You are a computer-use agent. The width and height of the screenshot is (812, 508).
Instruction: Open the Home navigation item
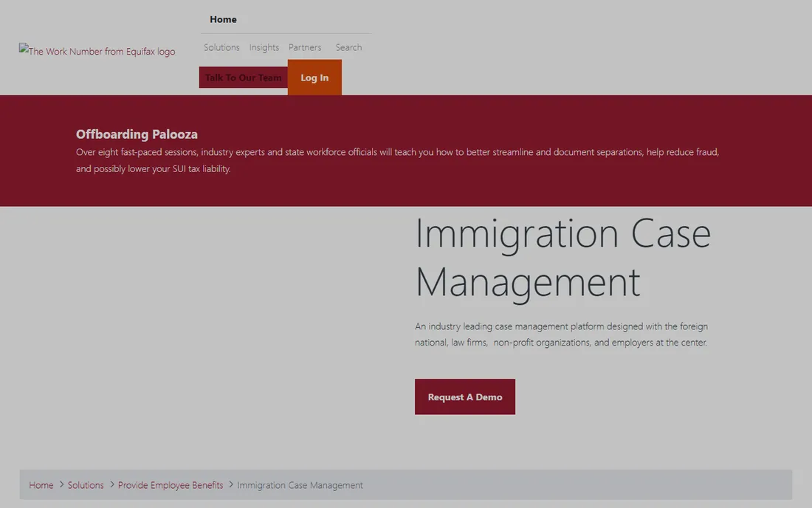(x=223, y=19)
